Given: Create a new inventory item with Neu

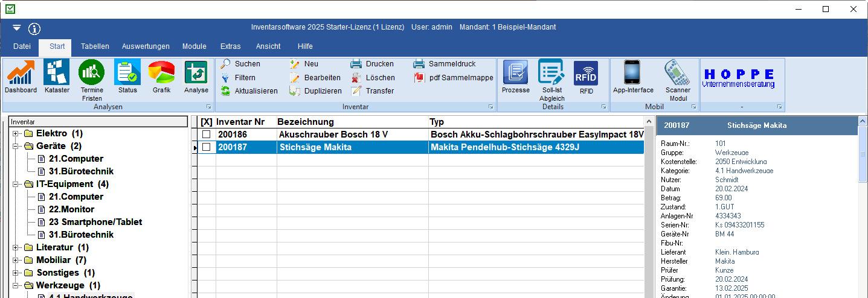Looking at the screenshot, I should (304, 63).
